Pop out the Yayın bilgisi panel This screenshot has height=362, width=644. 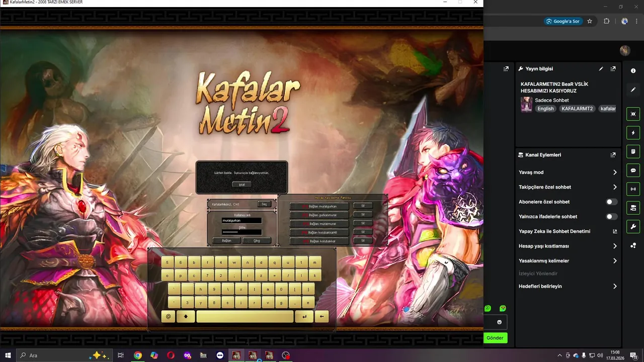click(x=613, y=69)
